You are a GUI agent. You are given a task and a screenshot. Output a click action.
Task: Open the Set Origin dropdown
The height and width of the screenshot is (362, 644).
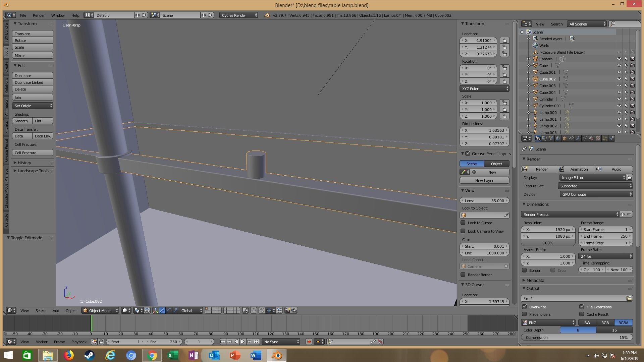pyautogui.click(x=33, y=106)
